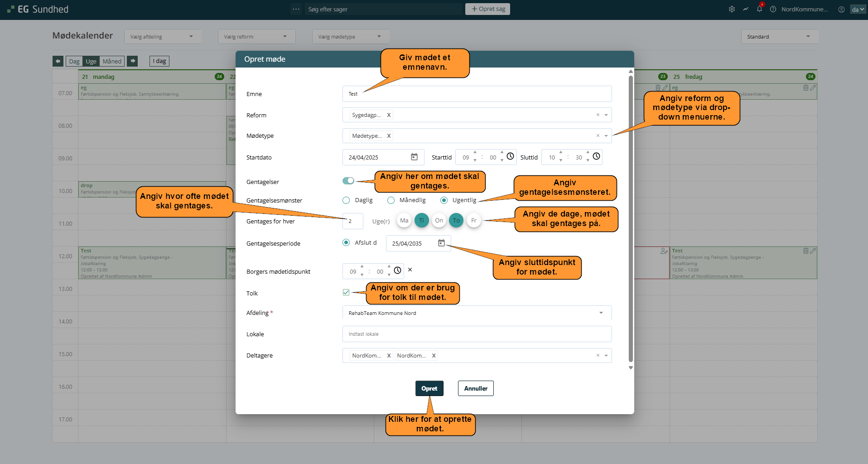The width and height of the screenshot is (868, 464).
Task: Select the Månedlig radio option
Action: point(391,200)
